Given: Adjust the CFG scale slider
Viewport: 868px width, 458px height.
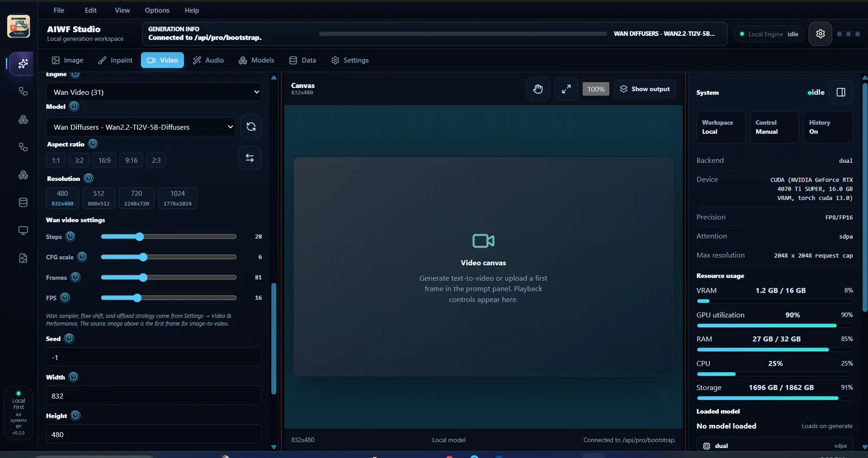Looking at the screenshot, I should (169, 257).
